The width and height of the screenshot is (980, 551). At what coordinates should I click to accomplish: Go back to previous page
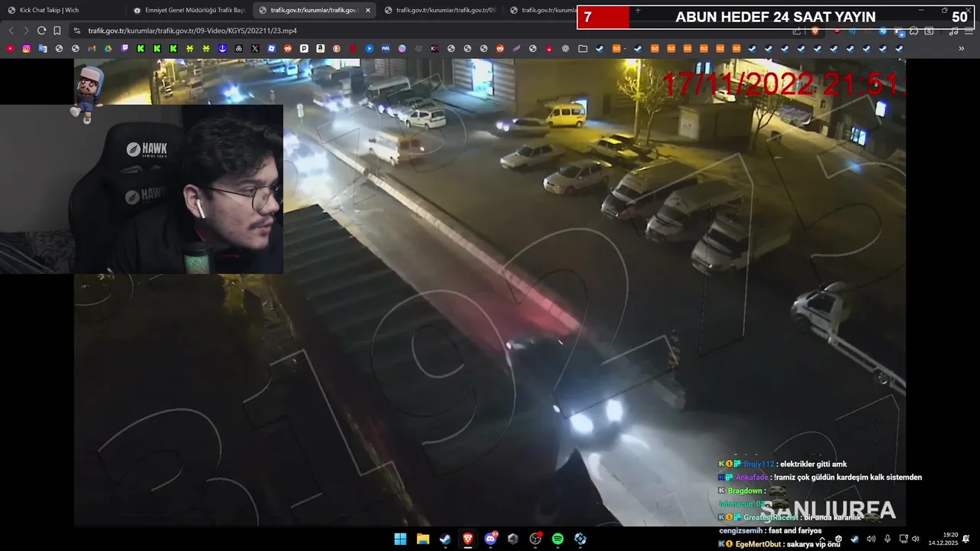(x=11, y=31)
